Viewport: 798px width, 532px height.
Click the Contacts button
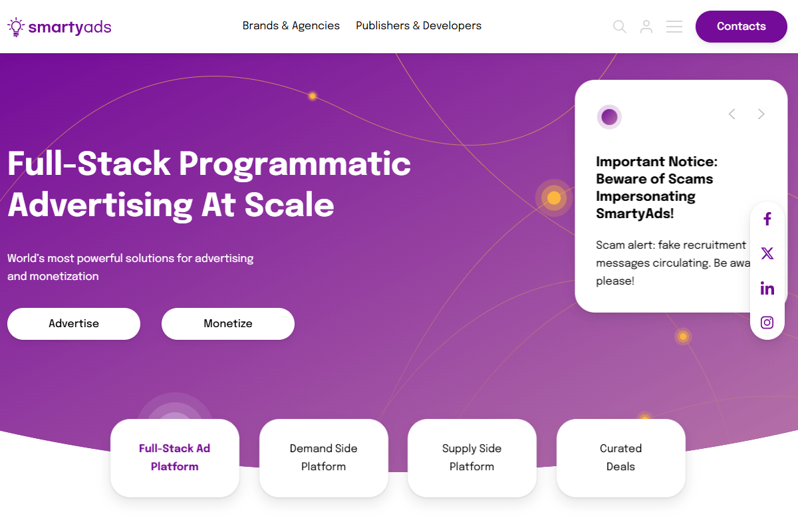coord(741,27)
